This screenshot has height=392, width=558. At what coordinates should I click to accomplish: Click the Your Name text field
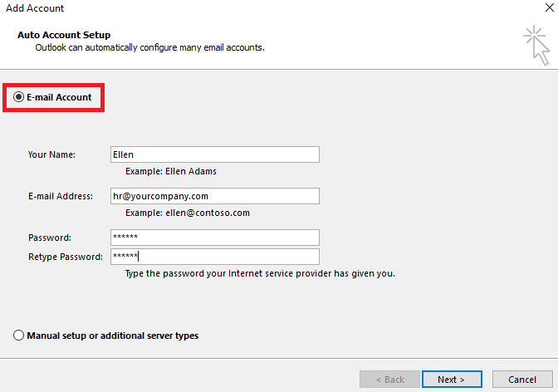tap(214, 154)
